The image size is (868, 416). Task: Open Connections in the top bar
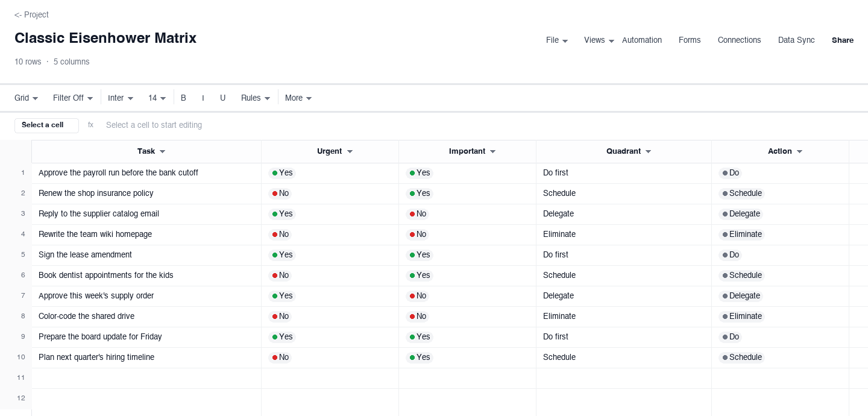739,40
